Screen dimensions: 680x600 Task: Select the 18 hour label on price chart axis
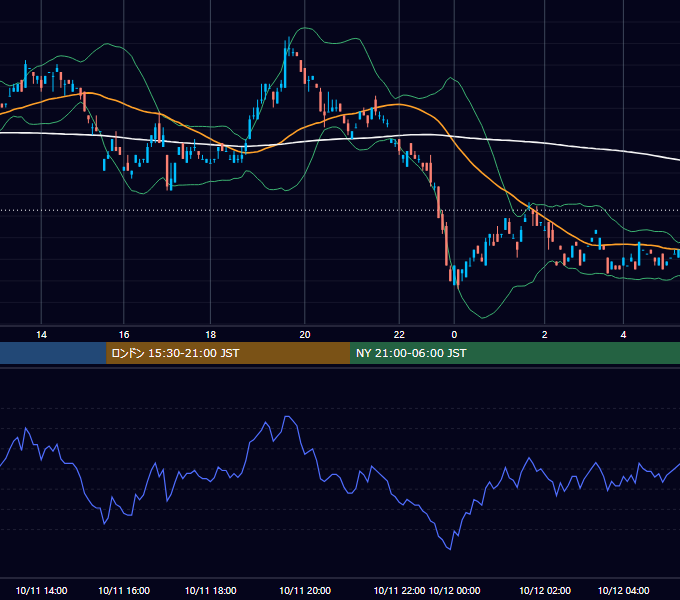(210, 335)
